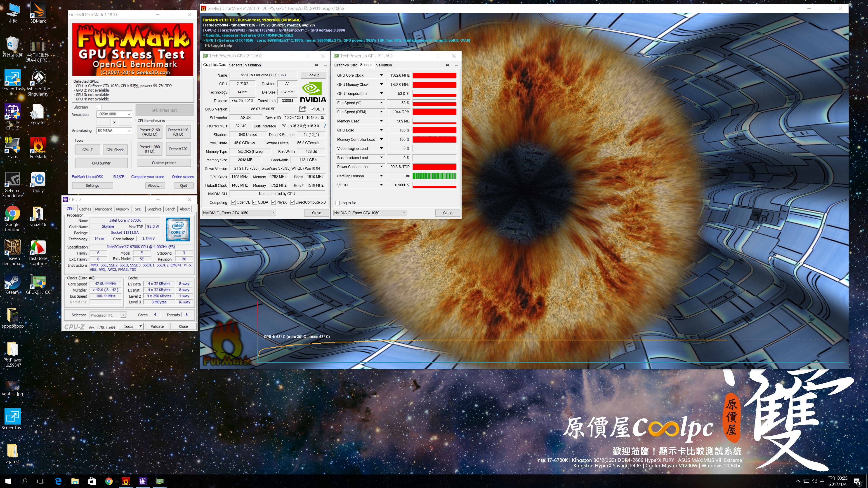
Task: Open the CPUID CPU-Z desktop icon
Action: coord(12,117)
